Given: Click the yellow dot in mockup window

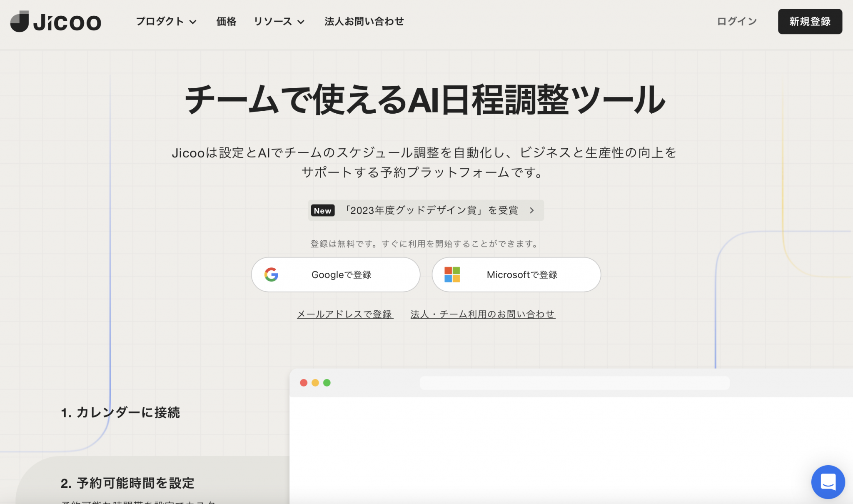Looking at the screenshot, I should pos(315,383).
